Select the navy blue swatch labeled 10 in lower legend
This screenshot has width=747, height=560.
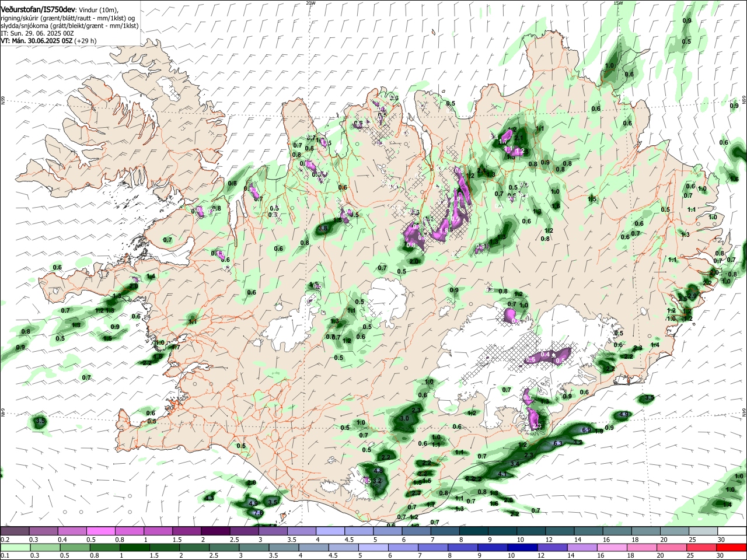coord(521,547)
